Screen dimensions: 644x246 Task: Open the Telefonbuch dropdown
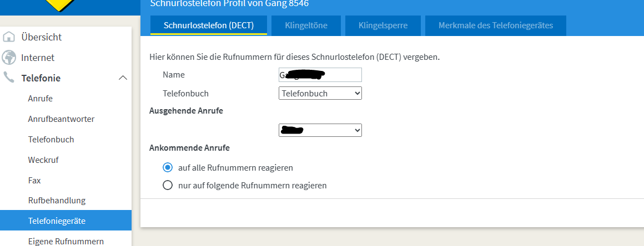320,94
